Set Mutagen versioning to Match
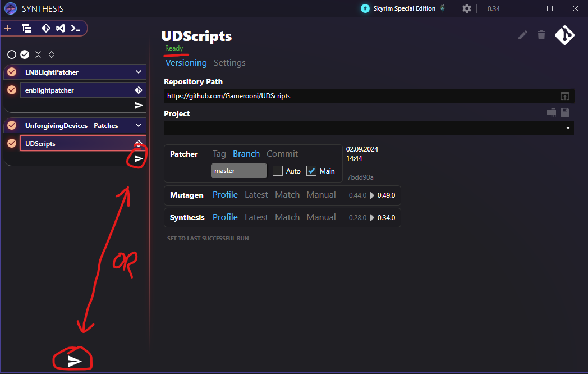This screenshot has height=374, width=588. pyautogui.click(x=287, y=195)
